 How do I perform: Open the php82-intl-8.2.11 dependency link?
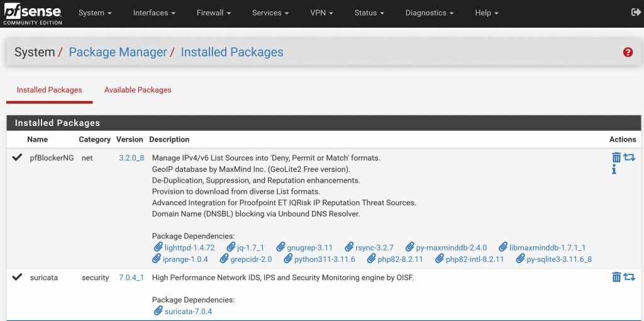475,259
